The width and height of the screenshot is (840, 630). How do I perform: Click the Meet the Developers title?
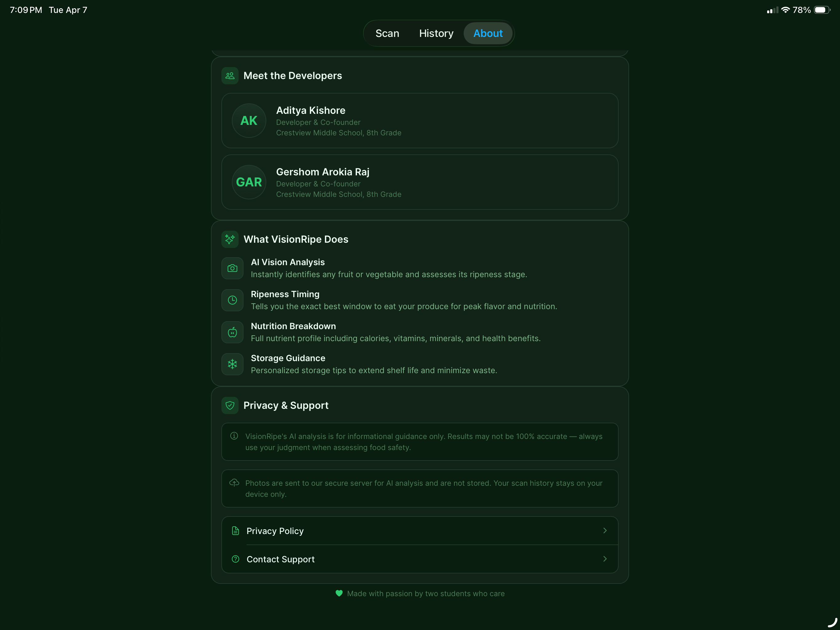[292, 76]
